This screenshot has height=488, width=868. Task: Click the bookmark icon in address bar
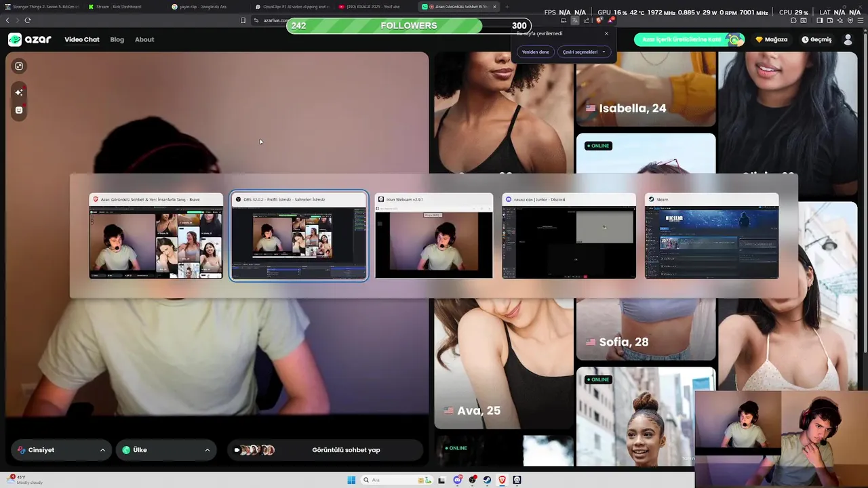click(x=243, y=20)
